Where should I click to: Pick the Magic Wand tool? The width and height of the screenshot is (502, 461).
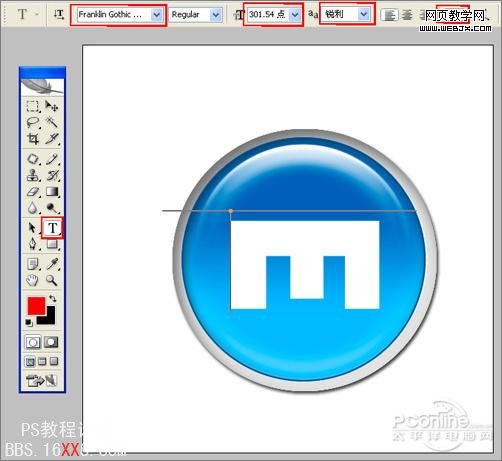[x=52, y=122]
